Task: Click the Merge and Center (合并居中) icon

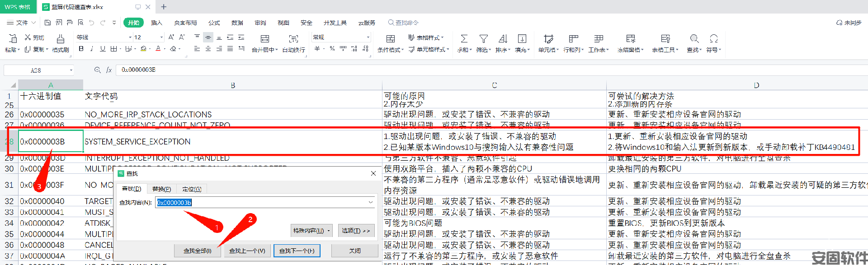Action: [x=265, y=39]
